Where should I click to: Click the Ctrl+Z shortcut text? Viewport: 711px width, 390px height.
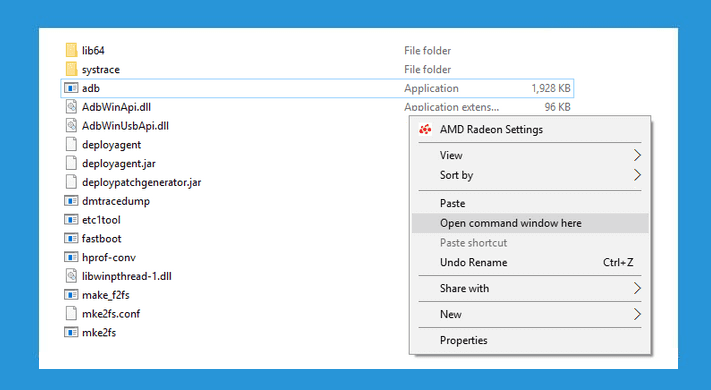(x=618, y=263)
